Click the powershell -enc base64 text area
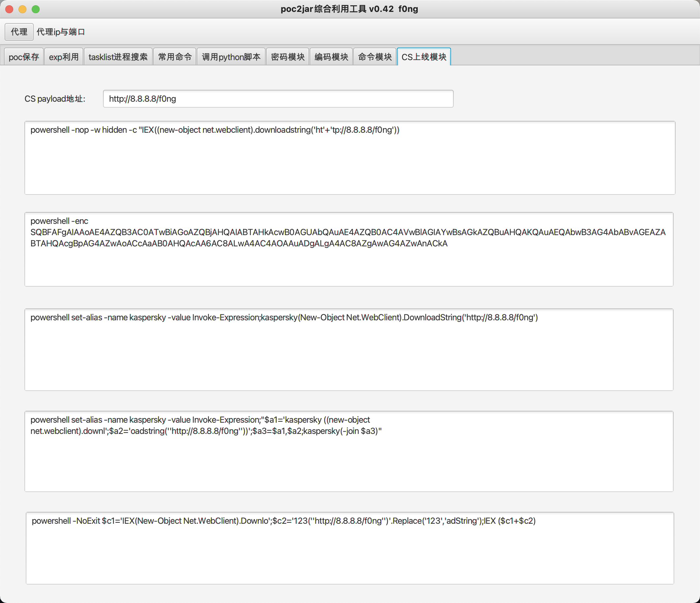Screen dimensions: 700x603 [349, 249]
